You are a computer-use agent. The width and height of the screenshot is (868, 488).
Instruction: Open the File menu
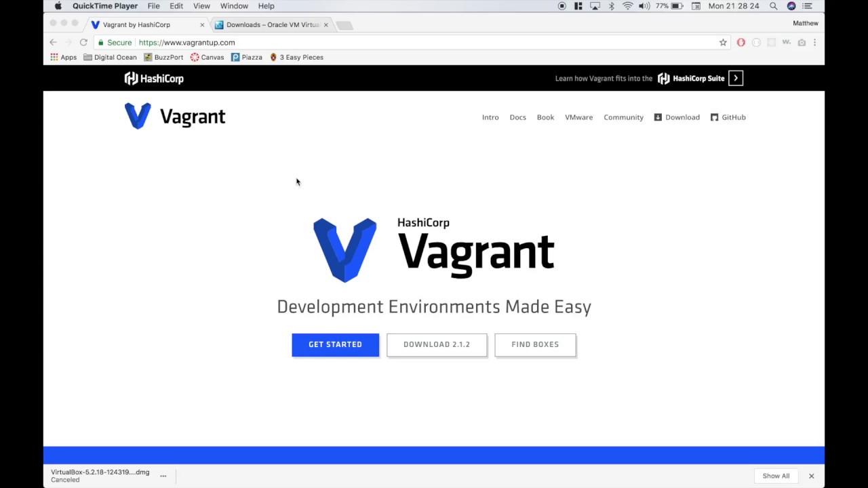tap(154, 6)
